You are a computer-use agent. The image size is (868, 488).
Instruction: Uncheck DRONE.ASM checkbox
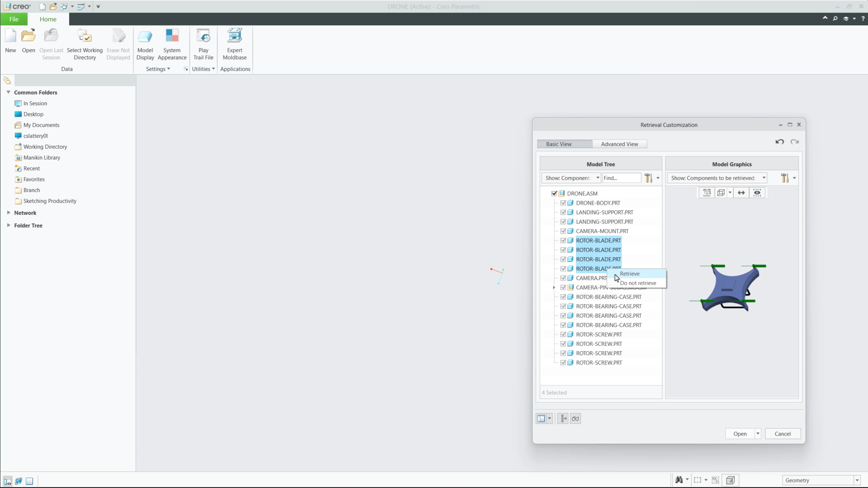(554, 193)
